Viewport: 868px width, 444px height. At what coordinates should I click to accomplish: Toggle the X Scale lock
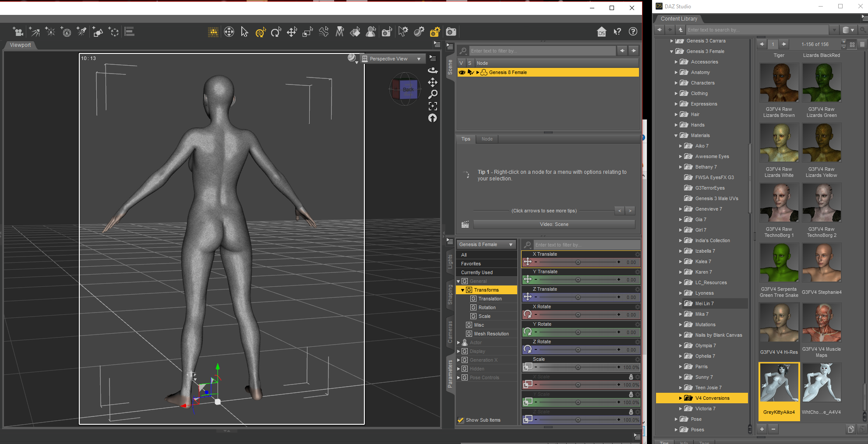click(x=631, y=377)
